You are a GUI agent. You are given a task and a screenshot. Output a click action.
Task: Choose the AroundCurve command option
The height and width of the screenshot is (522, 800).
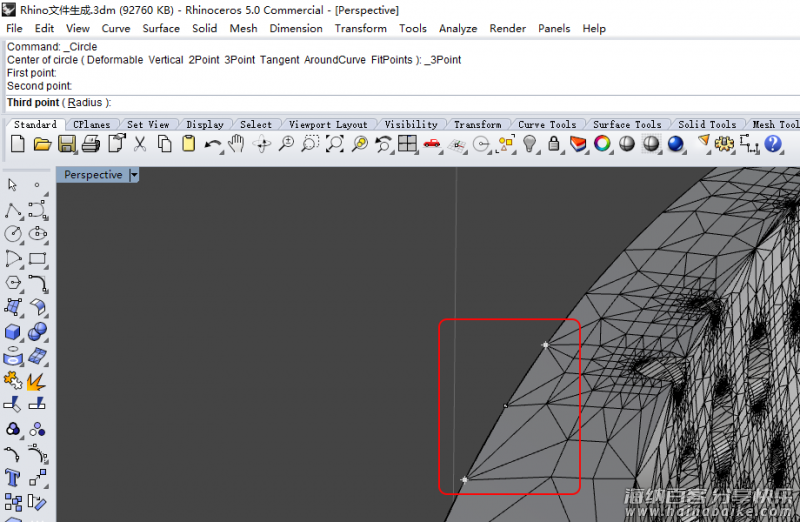tap(335, 60)
